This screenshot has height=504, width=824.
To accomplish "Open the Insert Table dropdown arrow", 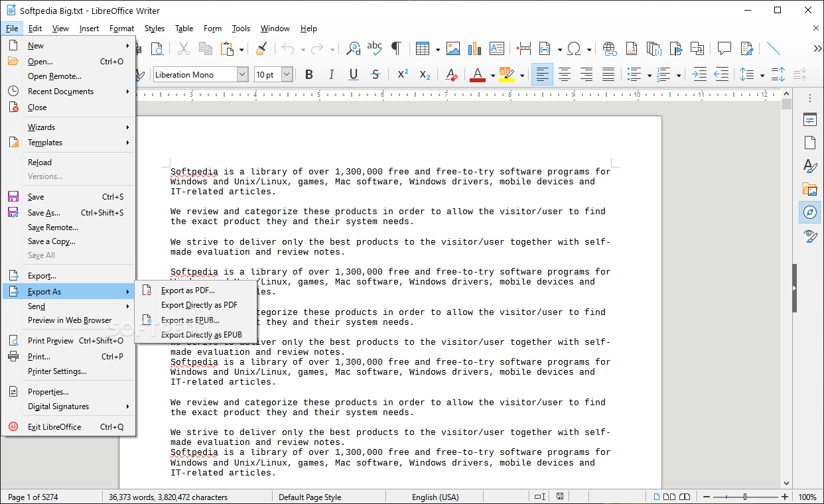I will pos(438,49).
